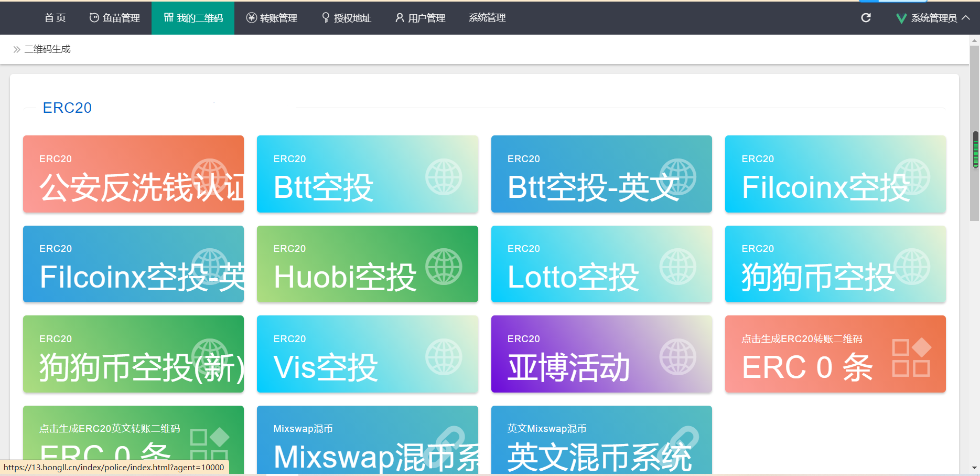Click the 二维码生成 breadcrumb text

[47, 49]
